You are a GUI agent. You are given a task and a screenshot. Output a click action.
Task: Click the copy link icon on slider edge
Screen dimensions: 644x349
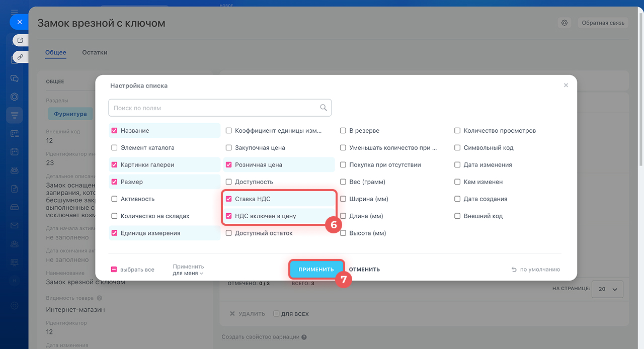pos(20,57)
